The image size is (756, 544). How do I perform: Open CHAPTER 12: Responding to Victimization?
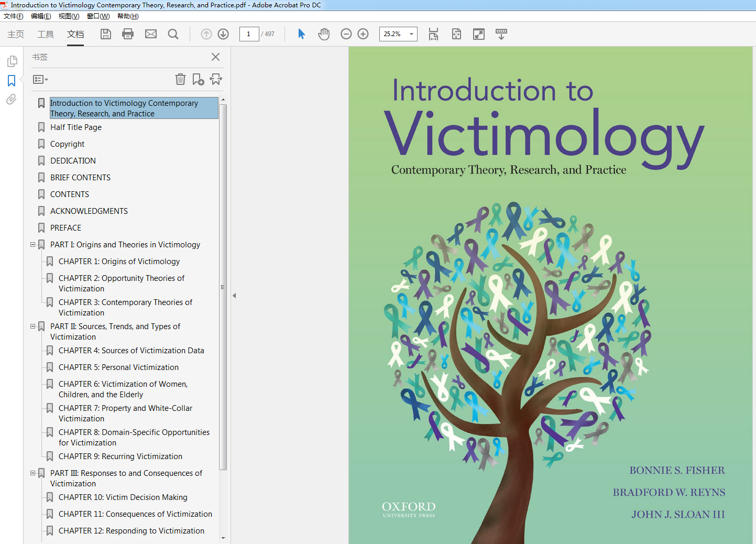(x=132, y=531)
